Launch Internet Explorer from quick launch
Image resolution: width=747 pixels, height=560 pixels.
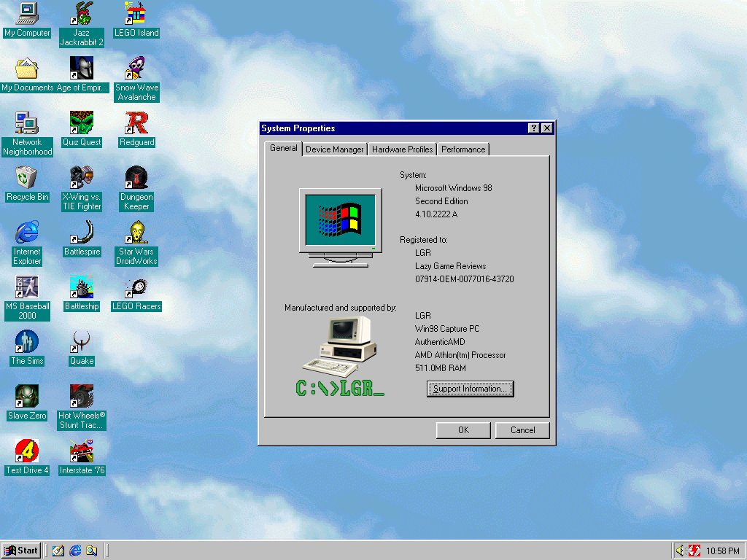75,551
